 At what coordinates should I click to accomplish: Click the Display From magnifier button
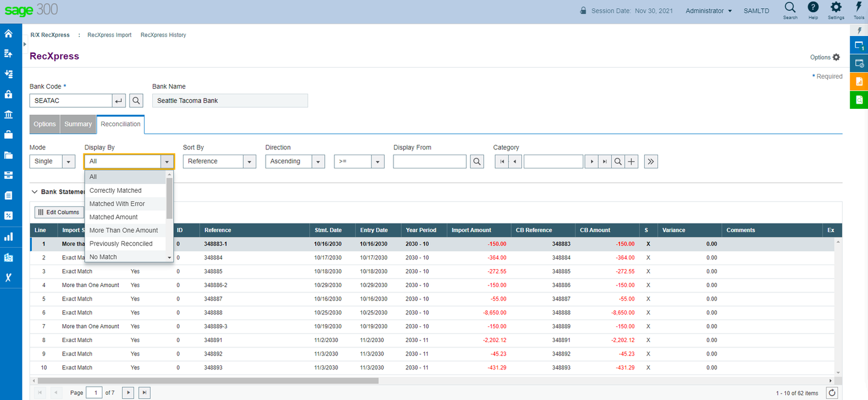click(477, 162)
